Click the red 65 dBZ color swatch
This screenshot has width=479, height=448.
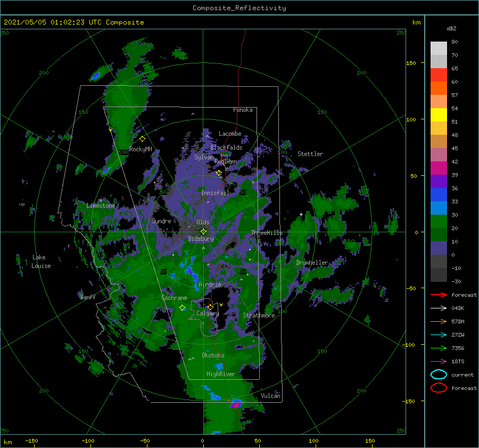439,75
